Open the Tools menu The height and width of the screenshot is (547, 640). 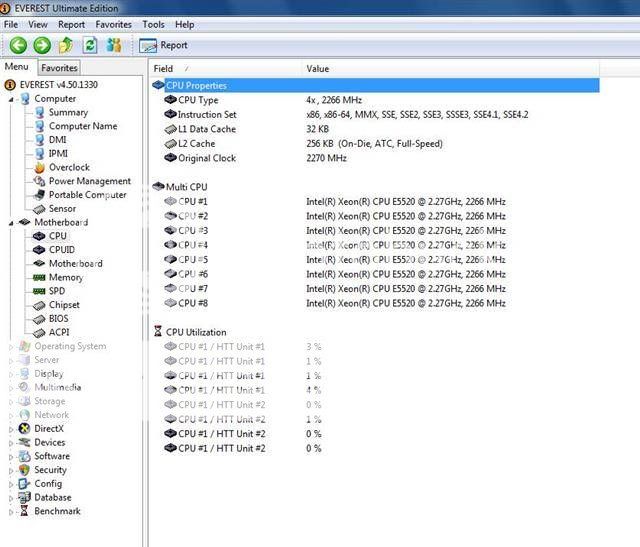click(153, 24)
